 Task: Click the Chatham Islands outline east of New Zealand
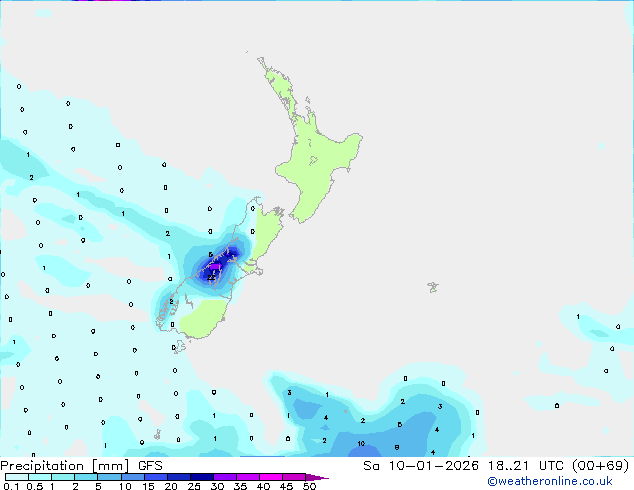pyautogui.click(x=433, y=287)
